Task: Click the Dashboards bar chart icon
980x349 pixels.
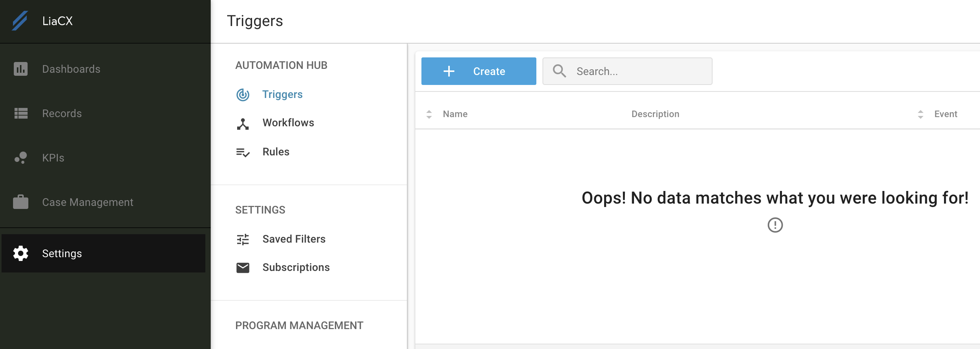Action: click(x=21, y=69)
